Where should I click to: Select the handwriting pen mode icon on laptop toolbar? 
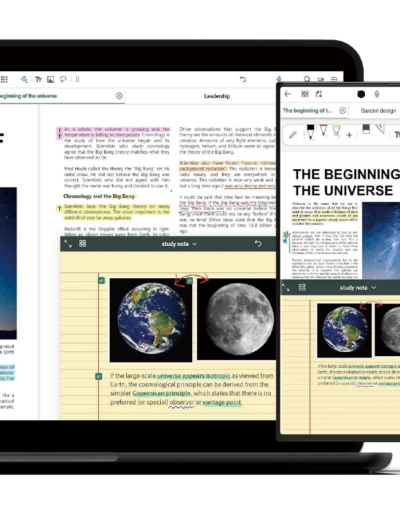point(24,79)
